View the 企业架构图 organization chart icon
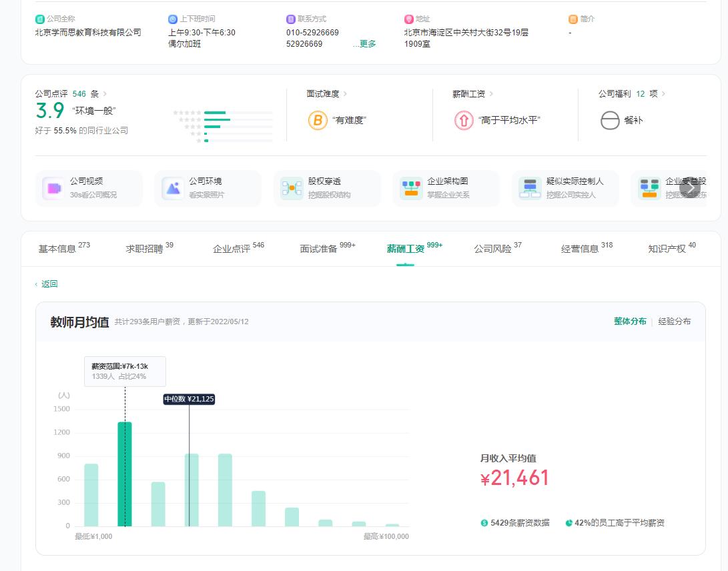This screenshot has width=728, height=571. tap(410, 187)
